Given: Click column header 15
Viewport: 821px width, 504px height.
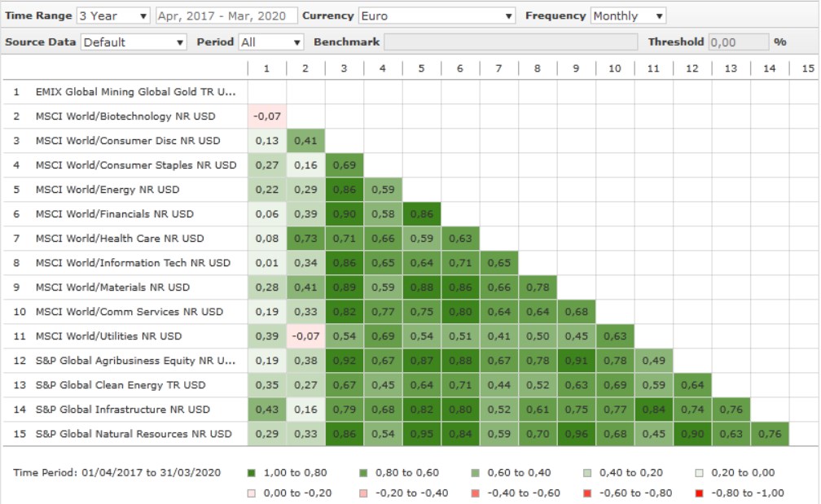Looking at the screenshot, I should pos(808,68).
